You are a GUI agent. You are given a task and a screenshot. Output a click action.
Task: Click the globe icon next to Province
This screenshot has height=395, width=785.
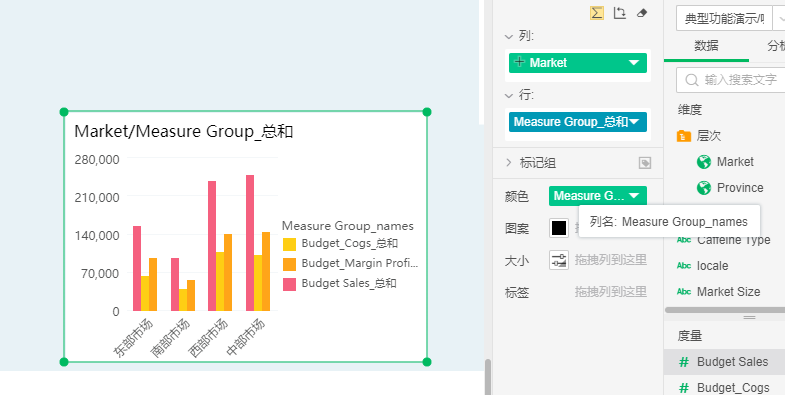704,188
